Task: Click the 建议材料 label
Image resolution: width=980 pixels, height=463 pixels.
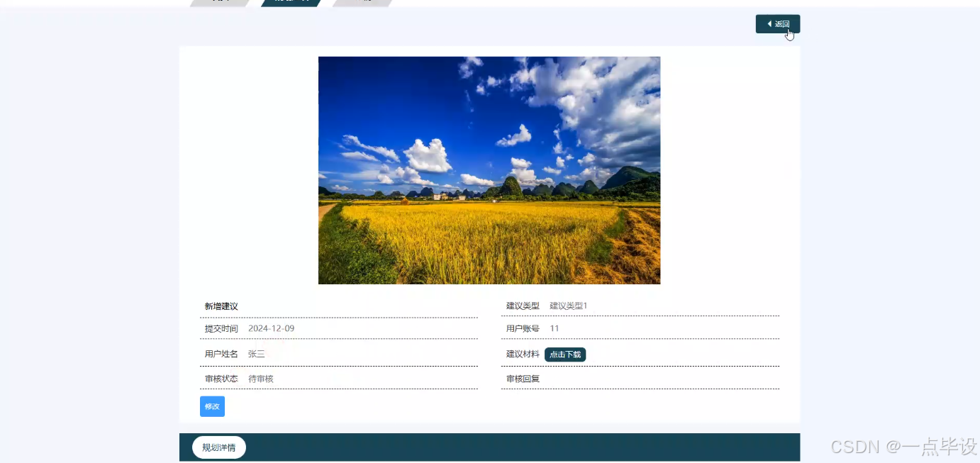Action: tap(523, 354)
